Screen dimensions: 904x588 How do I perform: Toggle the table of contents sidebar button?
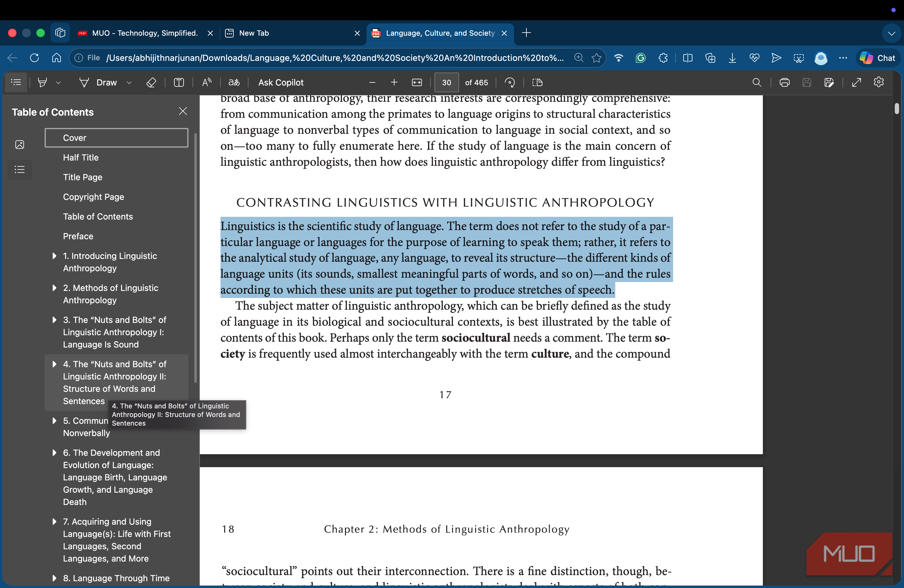point(16,82)
